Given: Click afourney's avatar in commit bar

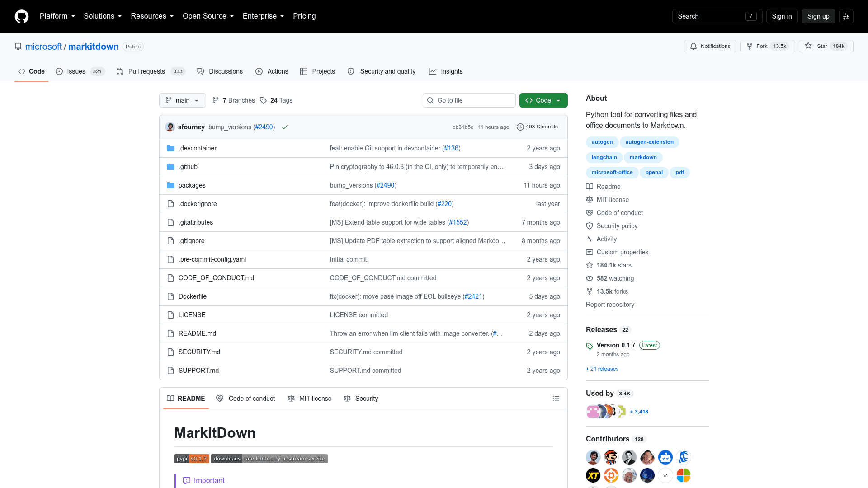Looking at the screenshot, I should tap(170, 127).
